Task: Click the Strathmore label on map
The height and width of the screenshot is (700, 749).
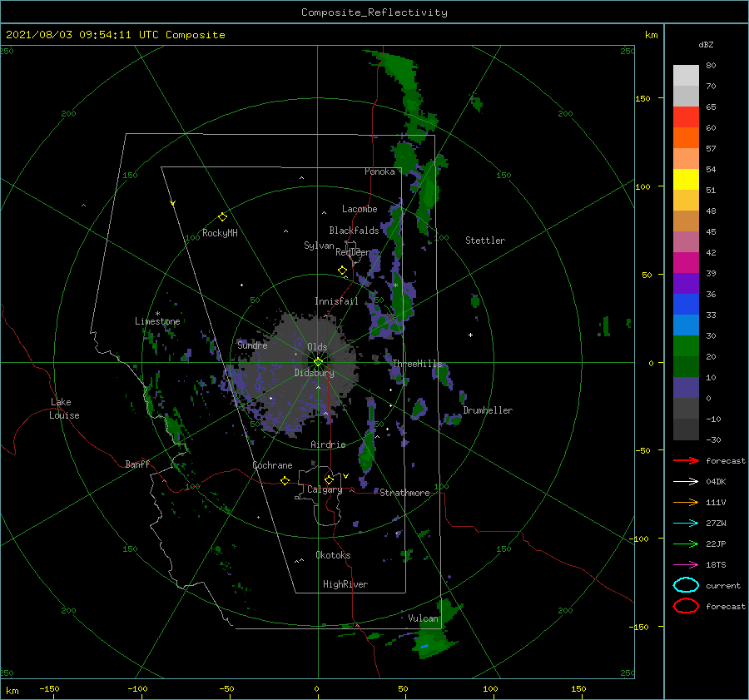Action: coord(404,493)
